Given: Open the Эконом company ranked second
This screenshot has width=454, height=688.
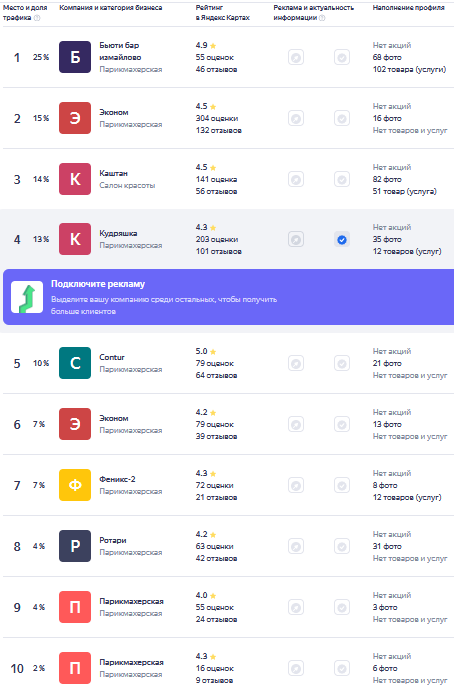Looking at the screenshot, I should (x=114, y=112).
